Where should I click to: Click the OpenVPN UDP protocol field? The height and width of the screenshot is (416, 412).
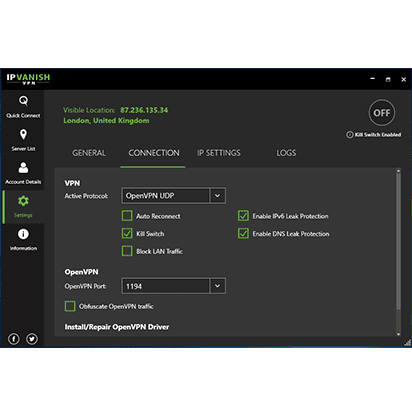coord(166,196)
